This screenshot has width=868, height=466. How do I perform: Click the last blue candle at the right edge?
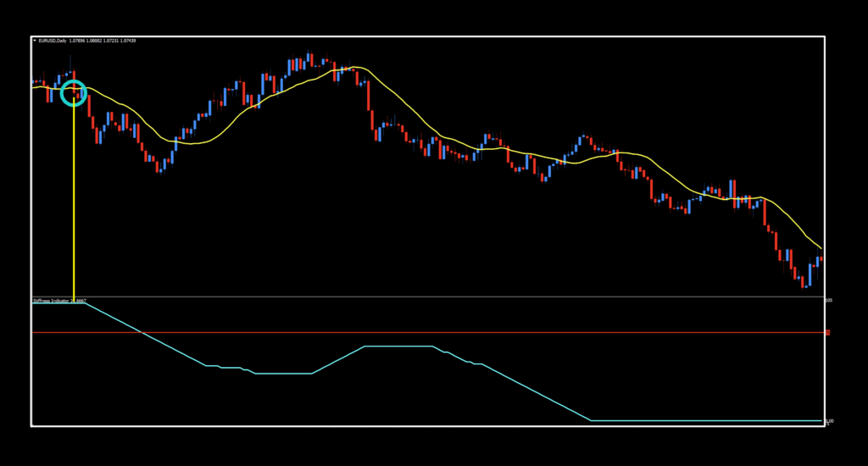[x=818, y=260]
